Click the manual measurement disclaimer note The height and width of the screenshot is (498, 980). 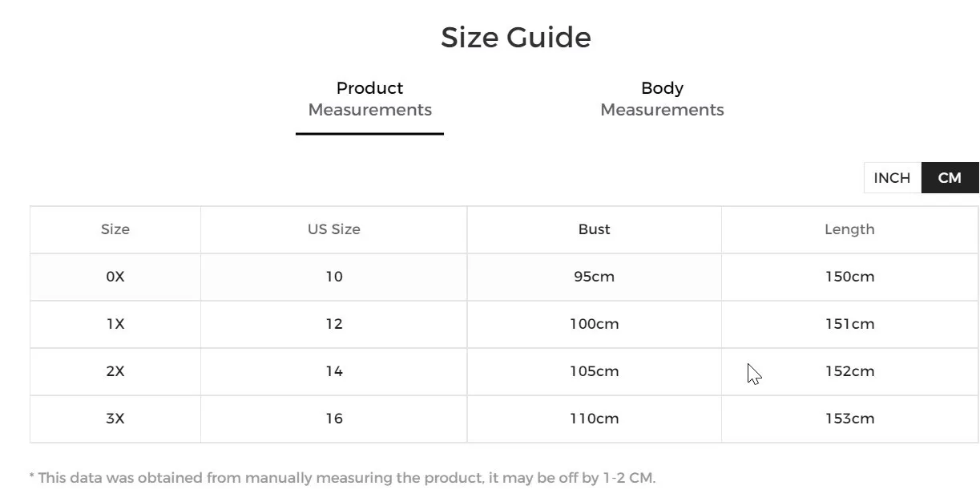(342, 478)
